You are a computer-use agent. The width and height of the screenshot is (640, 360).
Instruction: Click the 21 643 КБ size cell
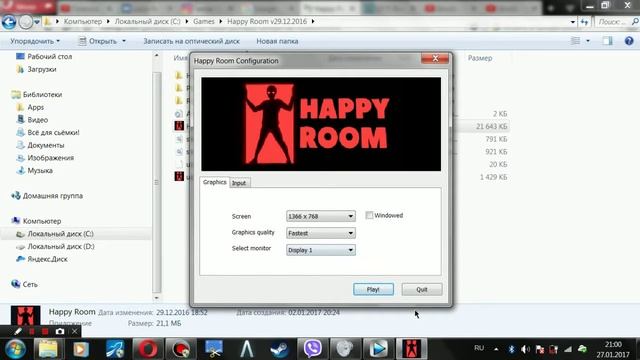point(491,127)
